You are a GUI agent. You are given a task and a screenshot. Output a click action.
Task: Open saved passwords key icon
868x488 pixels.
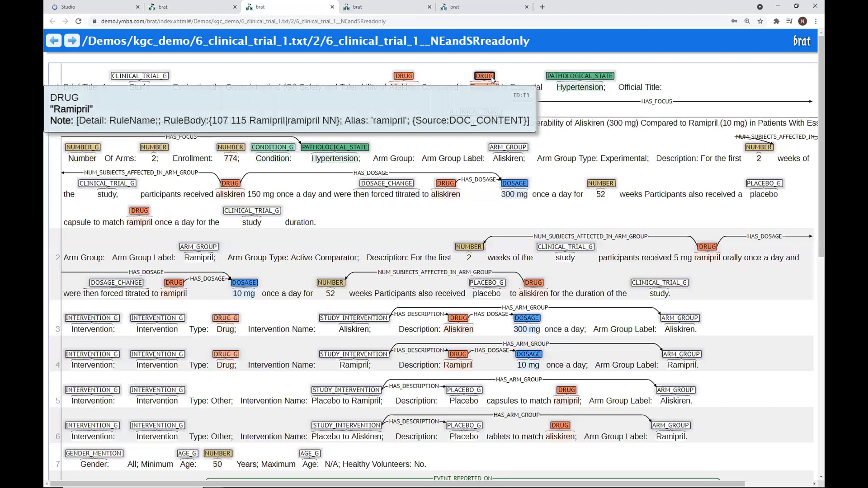(x=734, y=21)
